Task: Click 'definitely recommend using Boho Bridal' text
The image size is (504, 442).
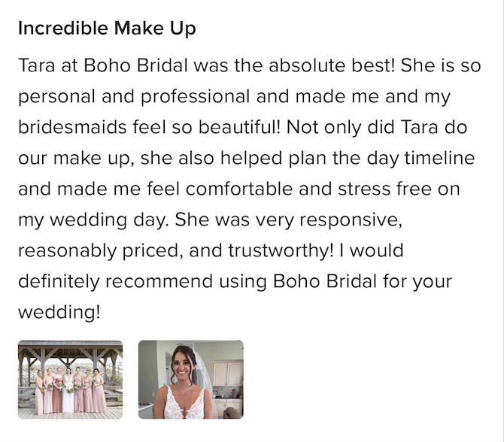Action: [197, 282]
